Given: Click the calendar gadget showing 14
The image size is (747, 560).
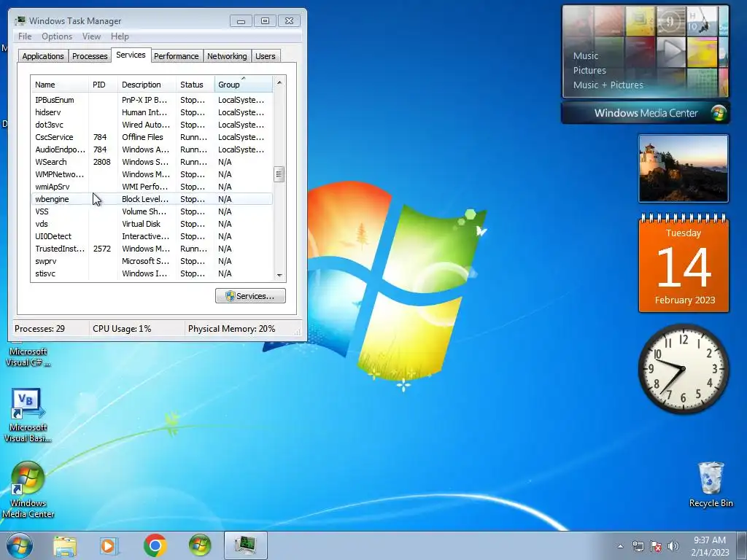Looking at the screenshot, I should pos(684,264).
